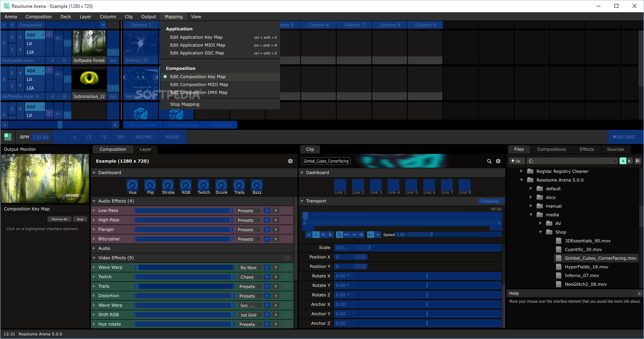Open Add blend mode dropdown on Softpedia layer
Image resolution: width=644 pixels, height=339 pixels.
(35, 35)
